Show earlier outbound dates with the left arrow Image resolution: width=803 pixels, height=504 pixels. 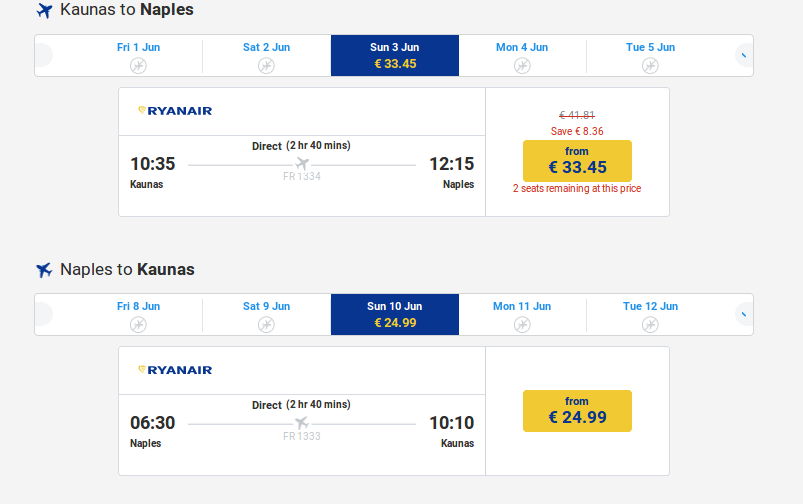[x=44, y=55]
